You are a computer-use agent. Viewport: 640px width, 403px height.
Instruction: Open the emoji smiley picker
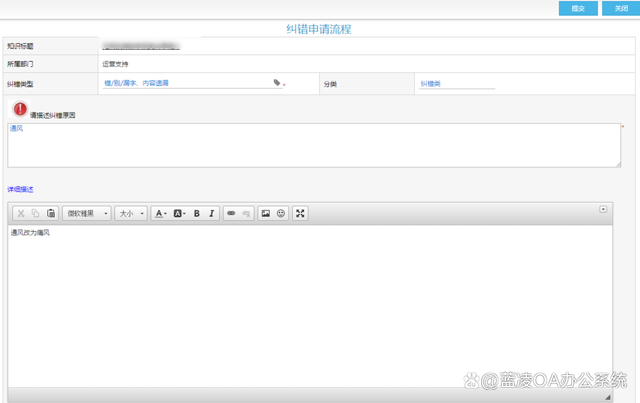(281, 213)
